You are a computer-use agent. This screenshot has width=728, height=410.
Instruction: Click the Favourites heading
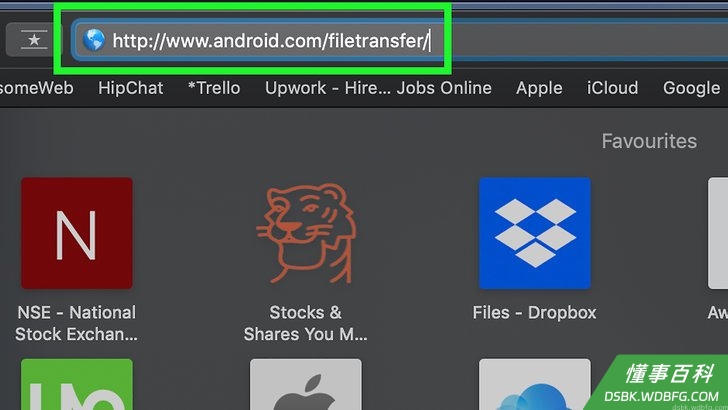pos(649,141)
